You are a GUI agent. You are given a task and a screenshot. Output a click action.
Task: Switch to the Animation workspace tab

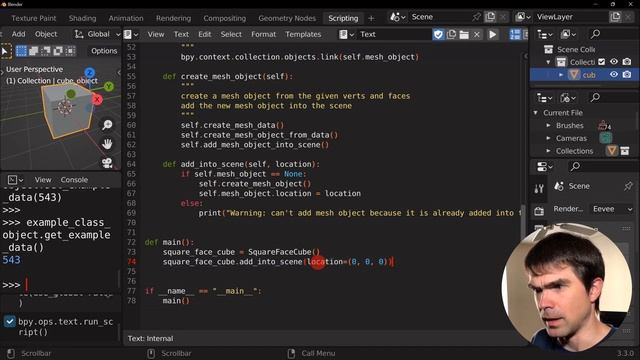pos(126,18)
